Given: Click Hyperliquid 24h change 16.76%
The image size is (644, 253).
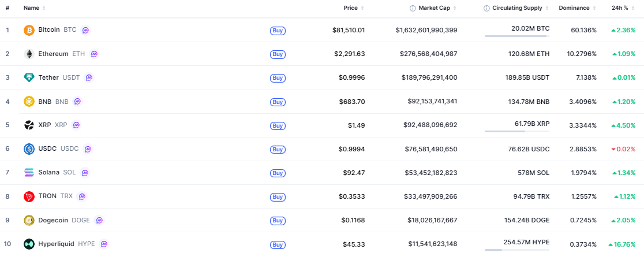Looking at the screenshot, I should click(622, 244).
